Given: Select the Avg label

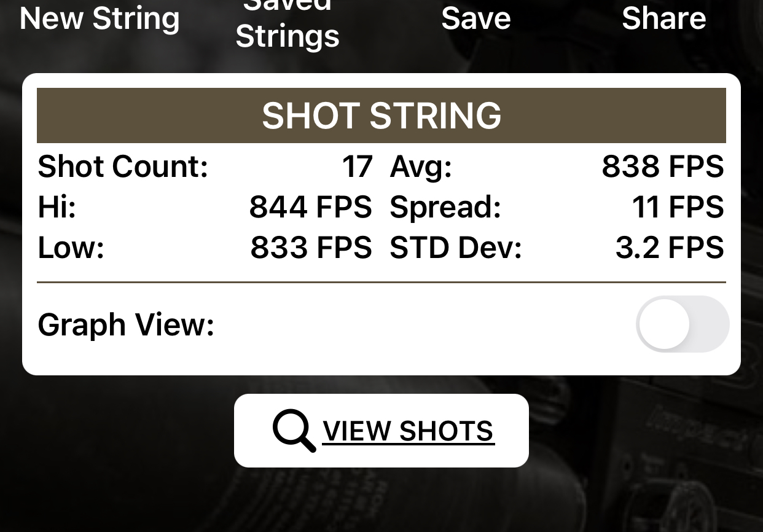Looking at the screenshot, I should 421,167.
